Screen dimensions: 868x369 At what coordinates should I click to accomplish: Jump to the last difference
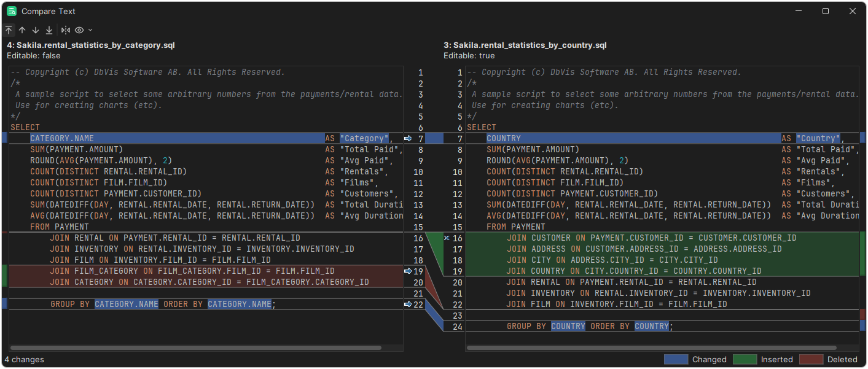pyautogui.click(x=49, y=30)
